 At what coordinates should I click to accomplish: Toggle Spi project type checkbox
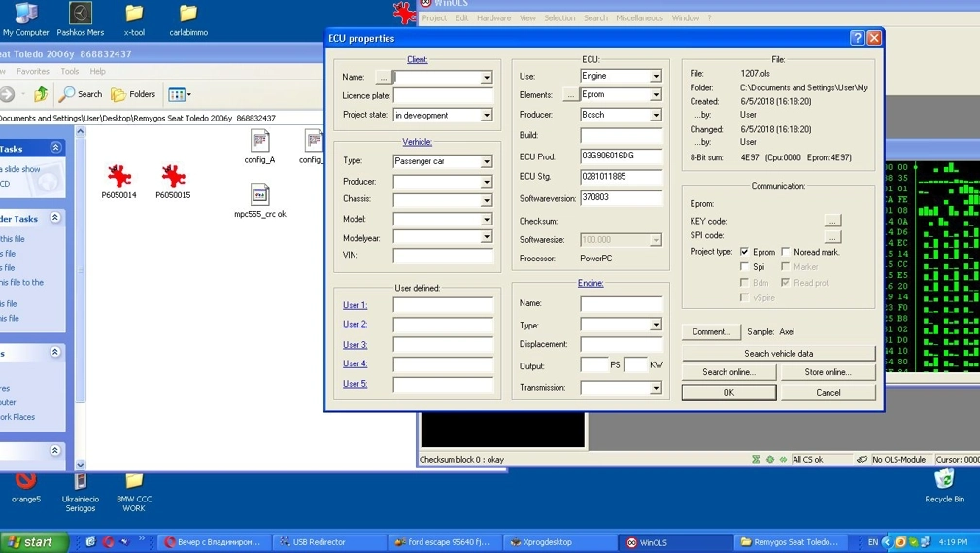point(744,266)
